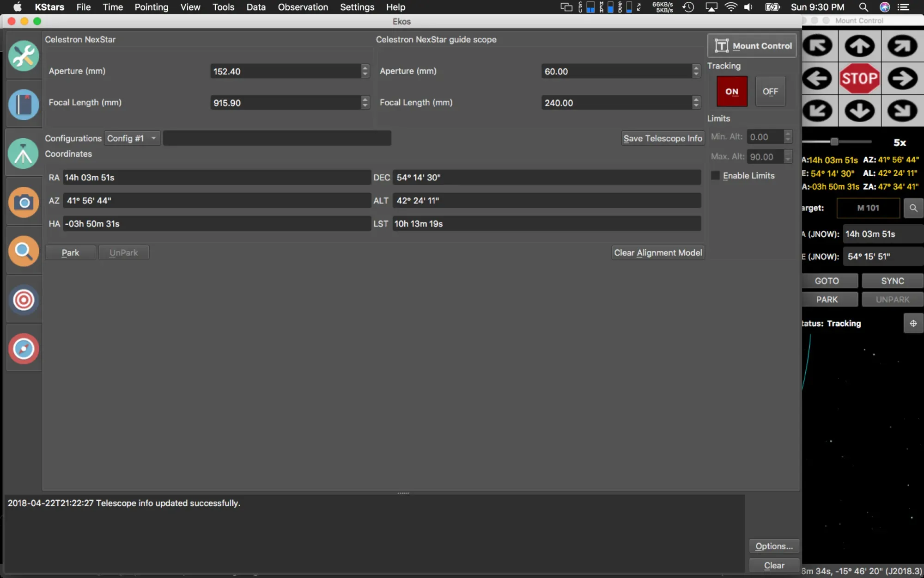Image resolution: width=924 pixels, height=578 pixels.
Task: Expand the Config #1 dropdown
Action: [132, 138]
